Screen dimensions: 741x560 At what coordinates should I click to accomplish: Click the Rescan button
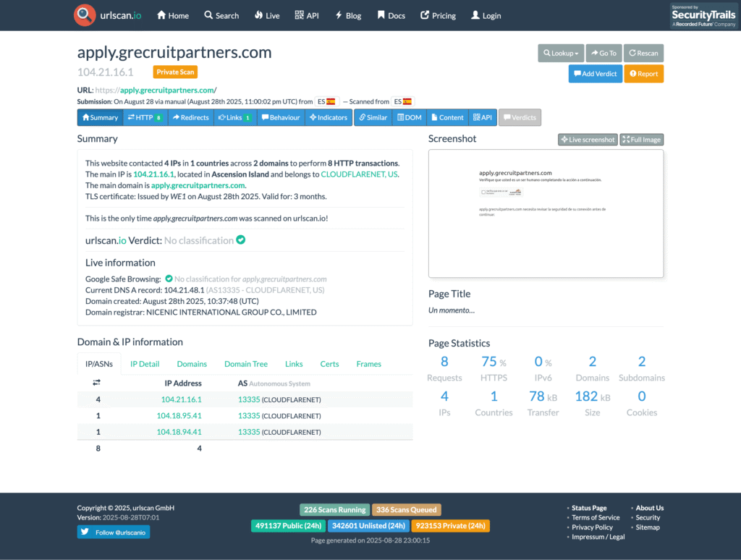pos(643,53)
